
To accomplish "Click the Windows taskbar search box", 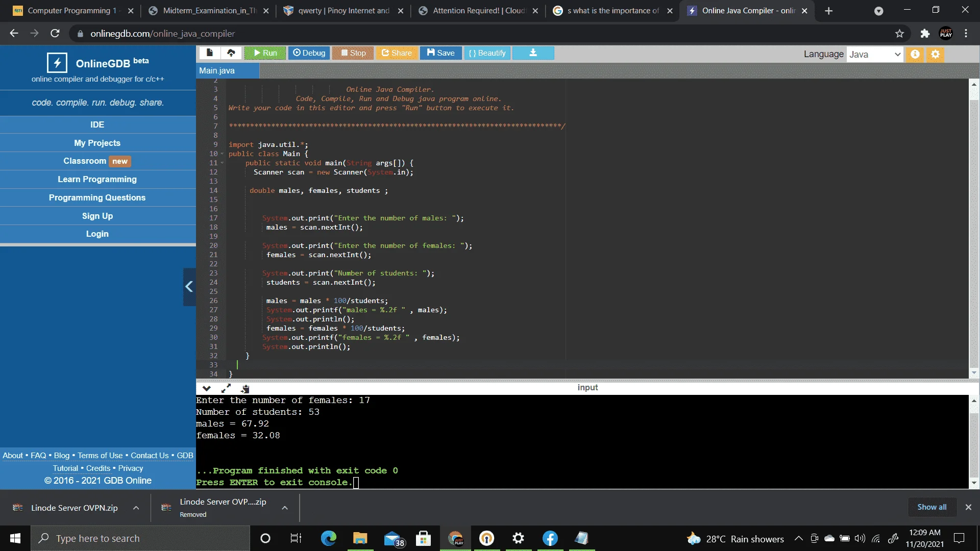I will click(140, 538).
